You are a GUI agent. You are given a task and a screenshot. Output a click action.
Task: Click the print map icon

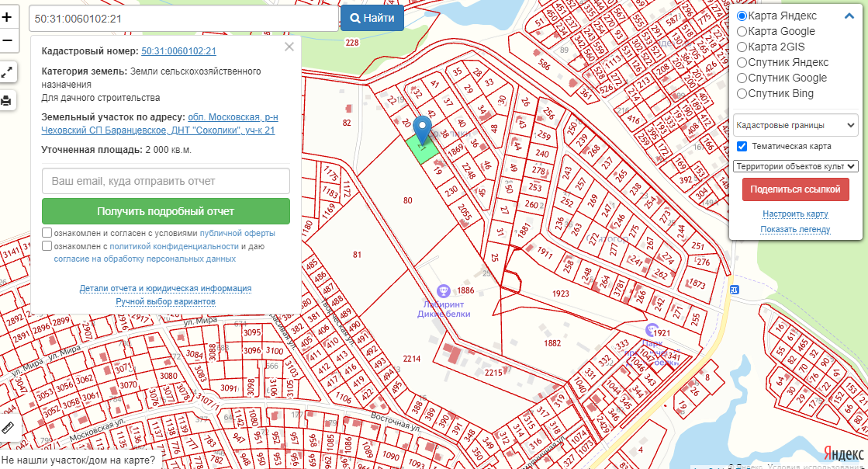[7, 100]
